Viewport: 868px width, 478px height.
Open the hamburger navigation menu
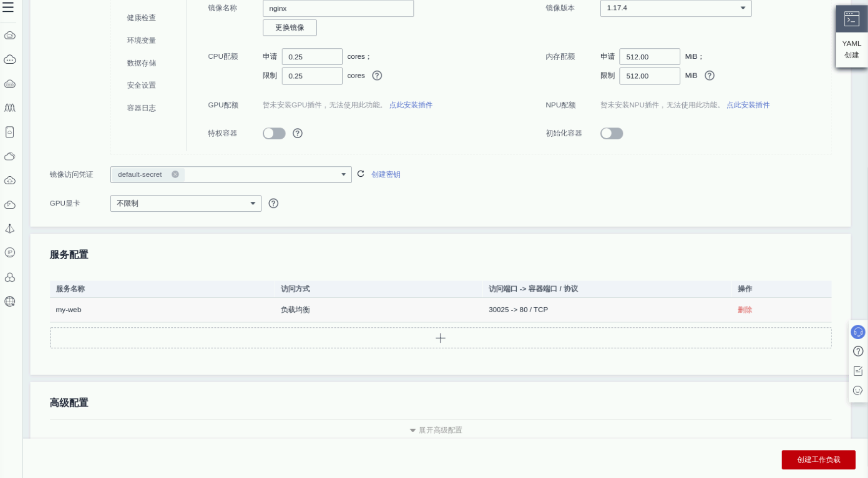8,7
